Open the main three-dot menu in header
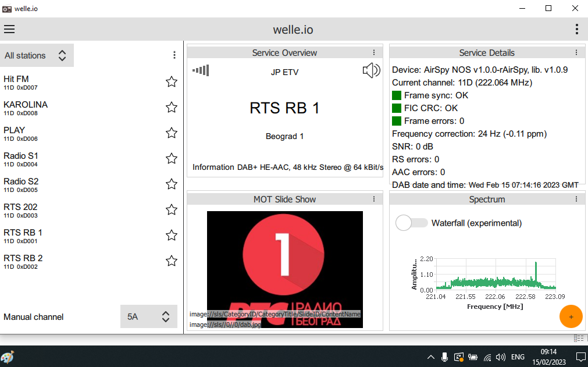 pyautogui.click(x=577, y=29)
